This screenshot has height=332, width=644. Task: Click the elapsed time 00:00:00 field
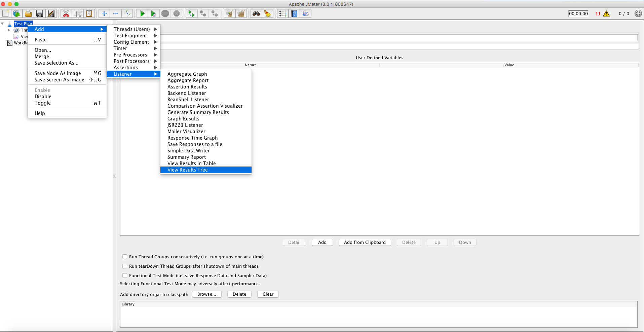578,13
